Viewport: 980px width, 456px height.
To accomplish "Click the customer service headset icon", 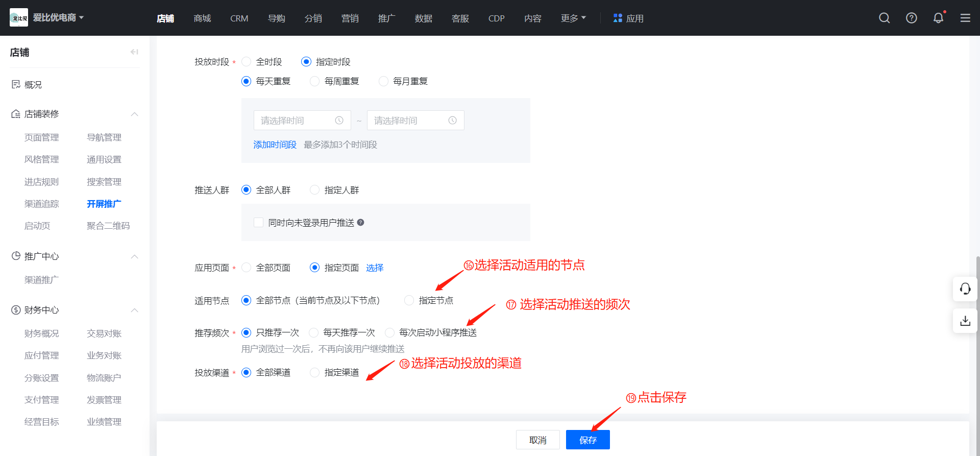I will 965,289.
